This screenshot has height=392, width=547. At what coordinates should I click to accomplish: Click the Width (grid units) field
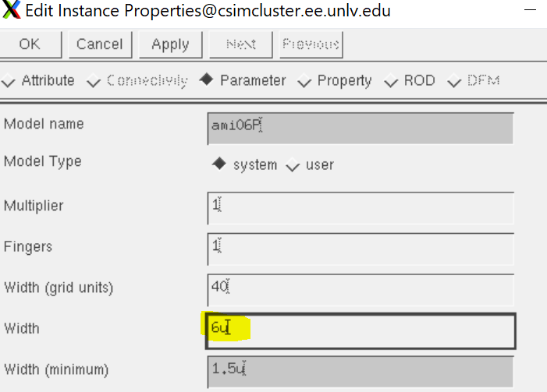(x=361, y=288)
